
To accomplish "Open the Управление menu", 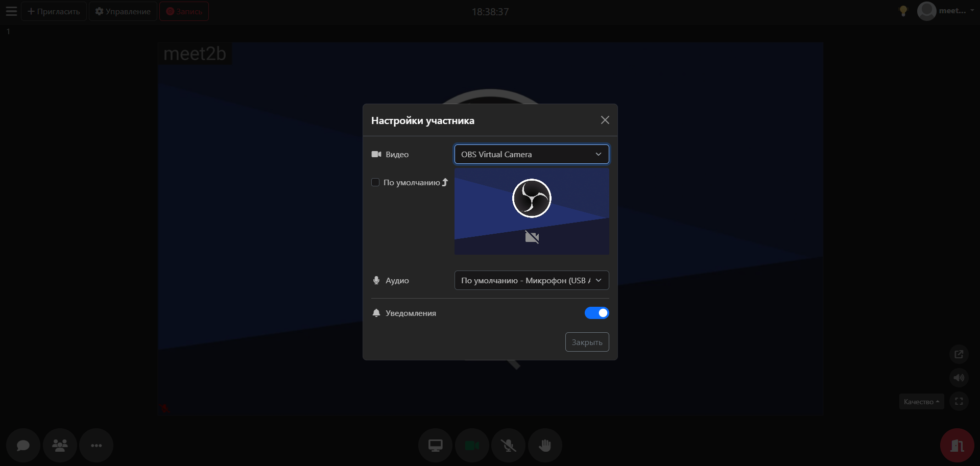I will (x=123, y=11).
